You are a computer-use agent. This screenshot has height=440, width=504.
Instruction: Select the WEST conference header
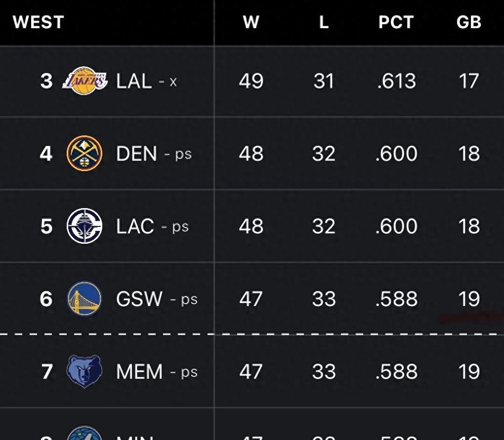[x=38, y=22]
